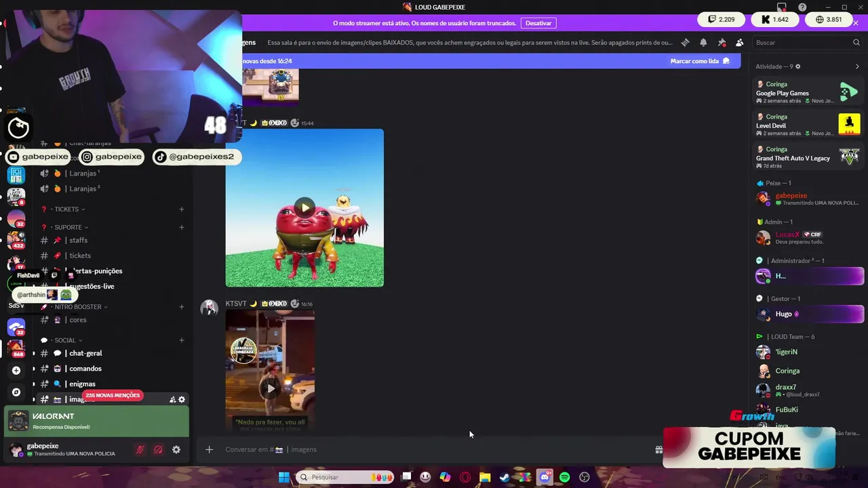The image size is (868, 488).
Task: Click gabepeixe user avatar in user panel
Action: 16,449
